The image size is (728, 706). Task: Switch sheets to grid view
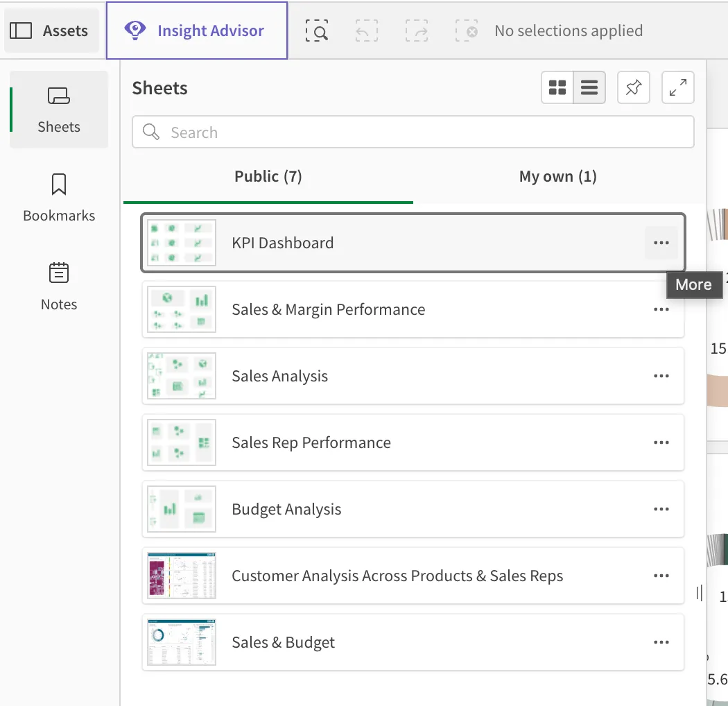pyautogui.click(x=557, y=87)
